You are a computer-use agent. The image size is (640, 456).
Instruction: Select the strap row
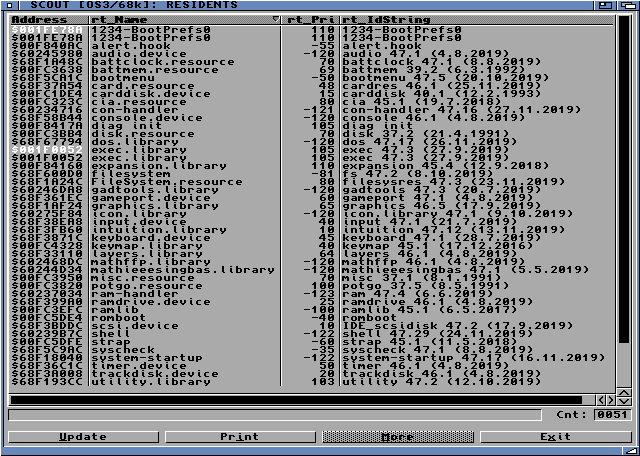311,342
